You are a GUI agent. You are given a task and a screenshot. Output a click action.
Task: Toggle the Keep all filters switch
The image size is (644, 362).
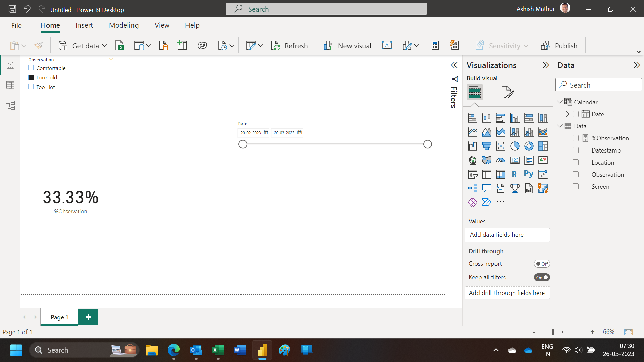pyautogui.click(x=542, y=278)
